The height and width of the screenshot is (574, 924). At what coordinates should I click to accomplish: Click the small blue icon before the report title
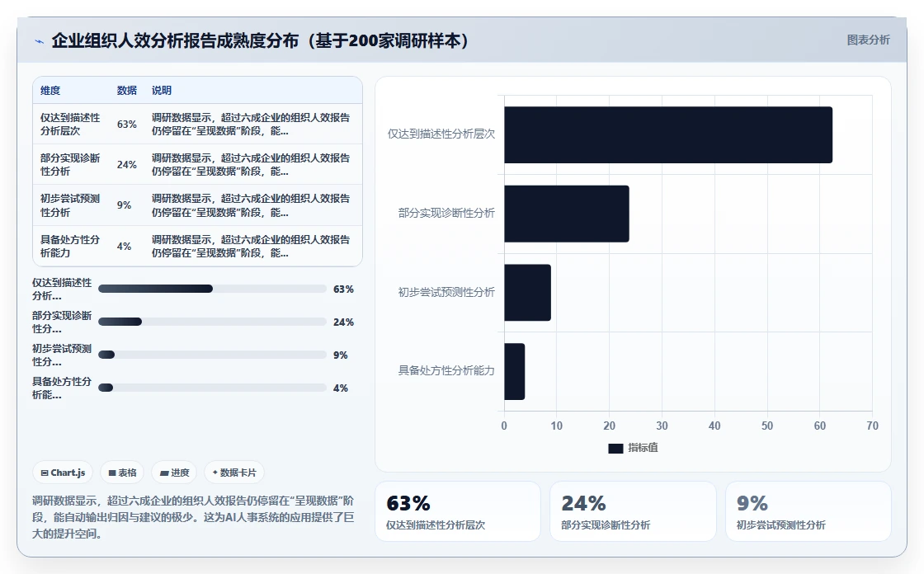[40, 41]
